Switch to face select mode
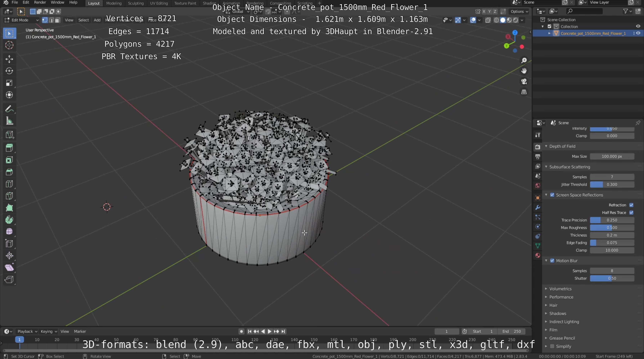Viewport: 644px width, 359px height. [57, 20]
